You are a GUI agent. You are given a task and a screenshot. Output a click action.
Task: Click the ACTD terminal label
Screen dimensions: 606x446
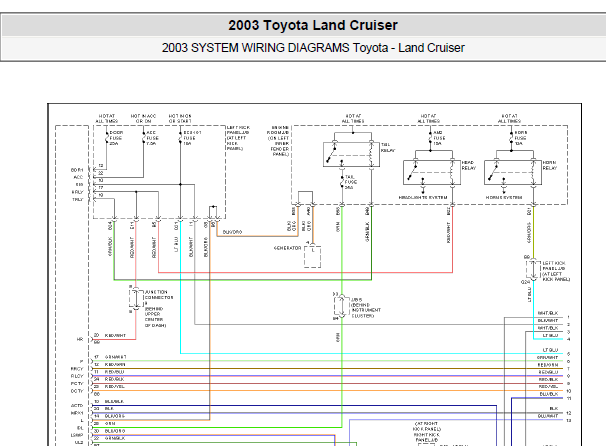[x=77, y=405]
